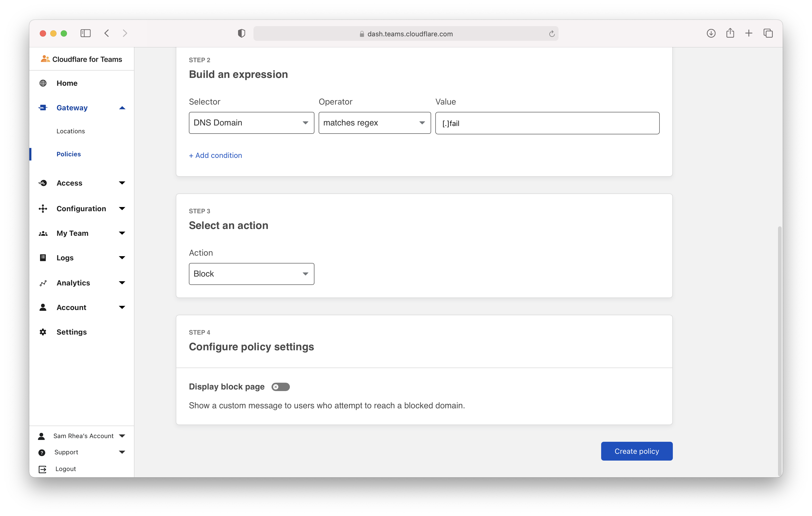Viewport: 812px width, 516px height.
Task: Show Safari sidebar panel
Action: [86, 33]
